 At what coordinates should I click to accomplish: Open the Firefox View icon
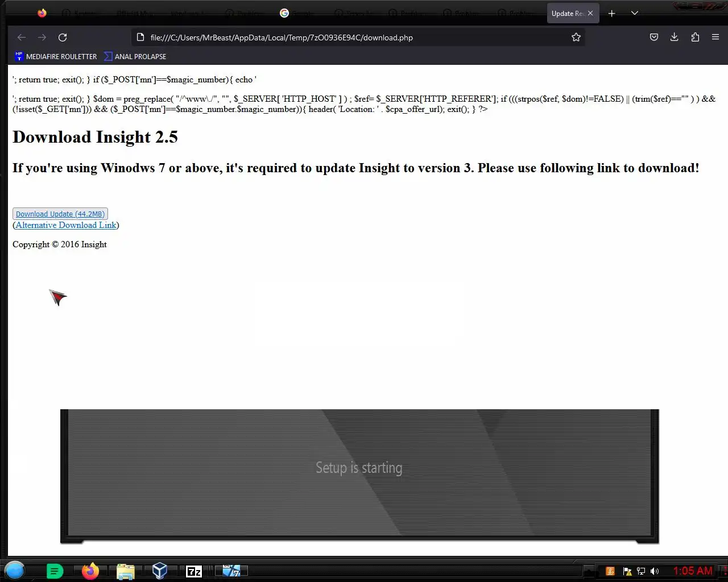42,13
